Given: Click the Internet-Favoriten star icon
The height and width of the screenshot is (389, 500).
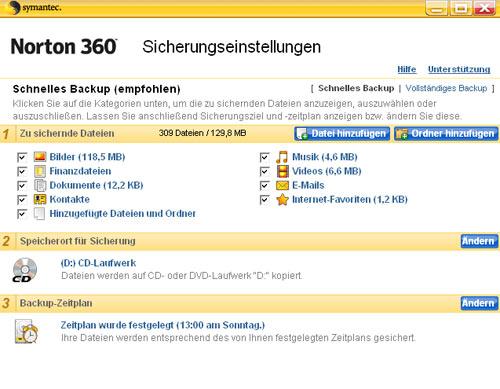Looking at the screenshot, I should click(x=282, y=200).
